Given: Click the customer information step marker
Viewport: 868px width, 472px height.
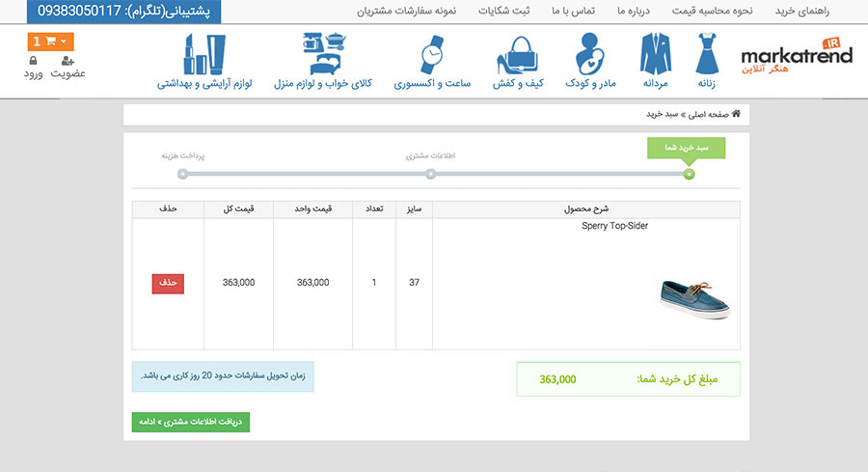Looking at the screenshot, I should (431, 174).
